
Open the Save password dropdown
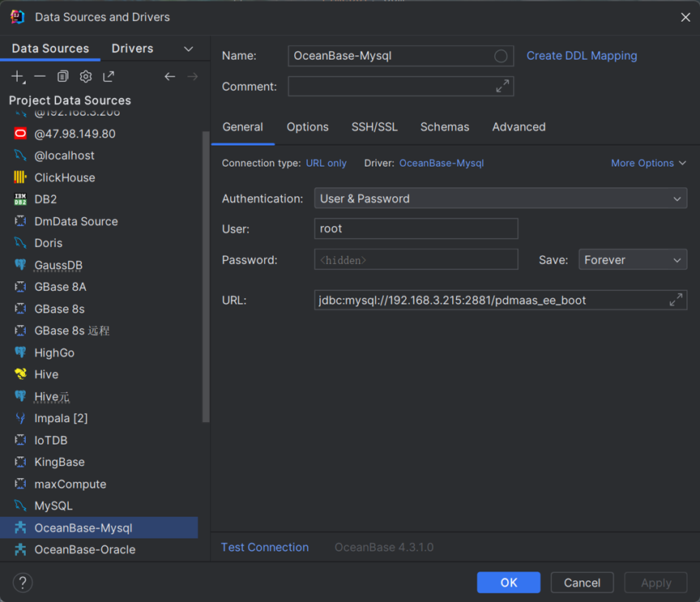coord(632,260)
